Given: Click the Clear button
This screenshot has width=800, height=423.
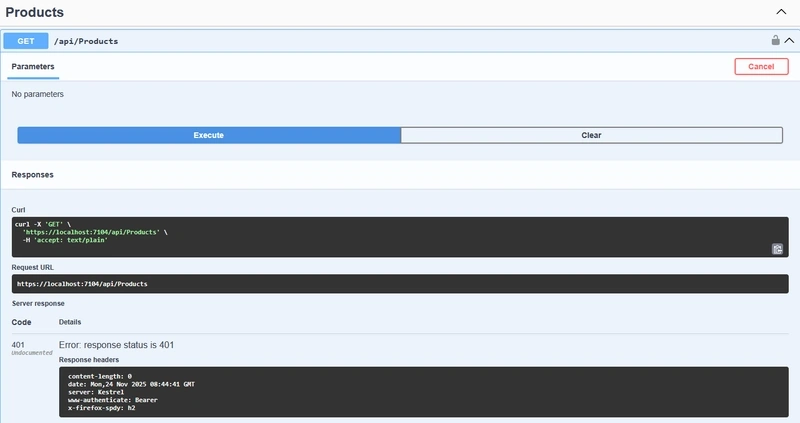Looking at the screenshot, I should click(x=591, y=135).
